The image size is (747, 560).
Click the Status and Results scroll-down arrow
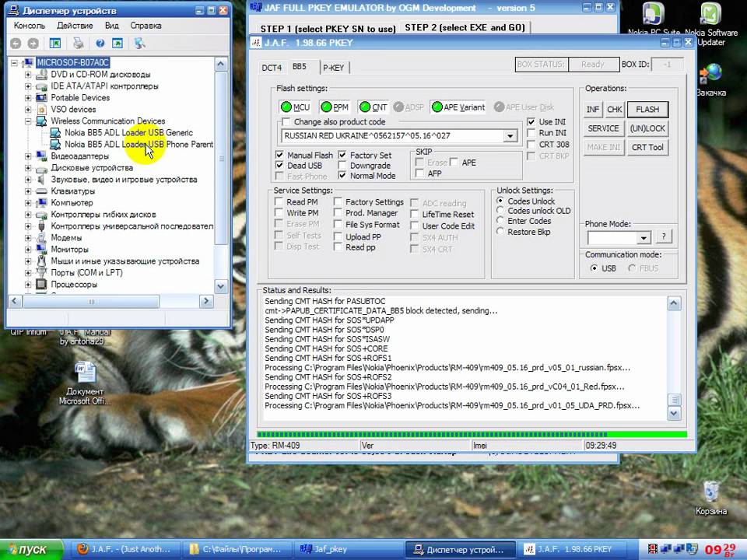pos(674,413)
